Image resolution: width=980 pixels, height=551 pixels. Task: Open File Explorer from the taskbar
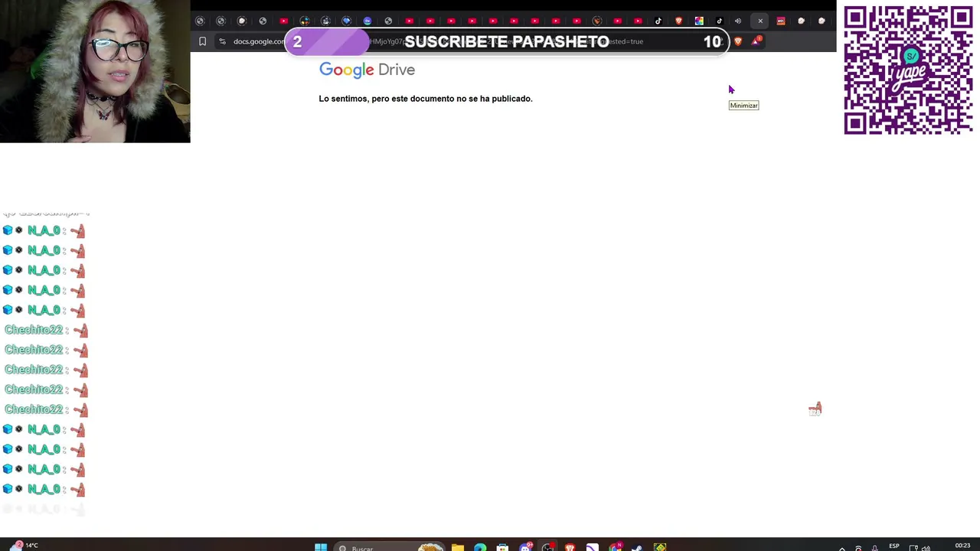[457, 547]
